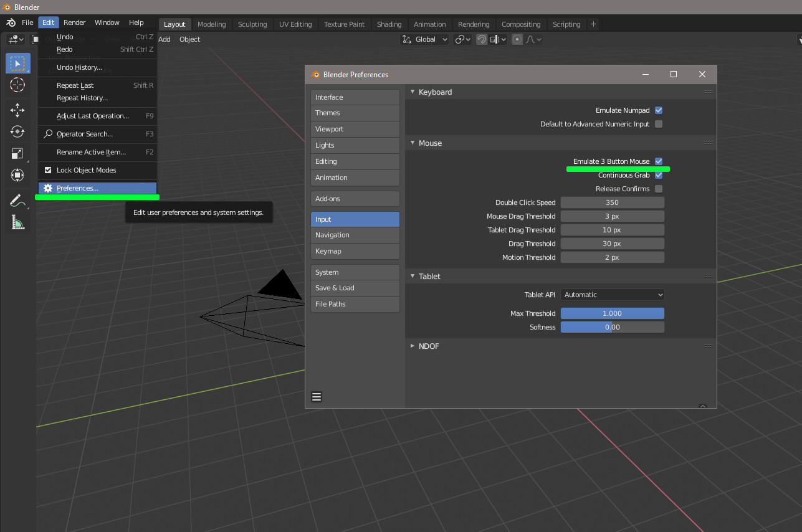Viewport: 802px width, 532px height.
Task: Open the Keymap preferences category
Action: pyautogui.click(x=355, y=251)
